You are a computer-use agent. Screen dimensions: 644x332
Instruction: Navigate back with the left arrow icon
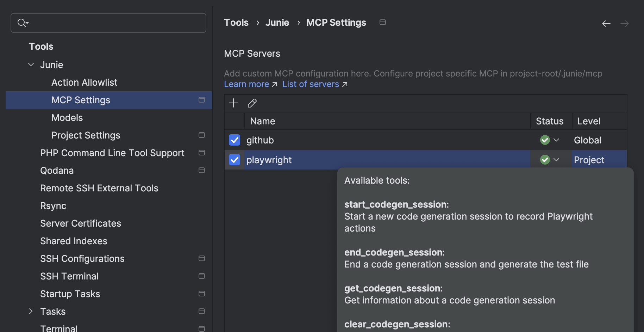click(x=606, y=23)
